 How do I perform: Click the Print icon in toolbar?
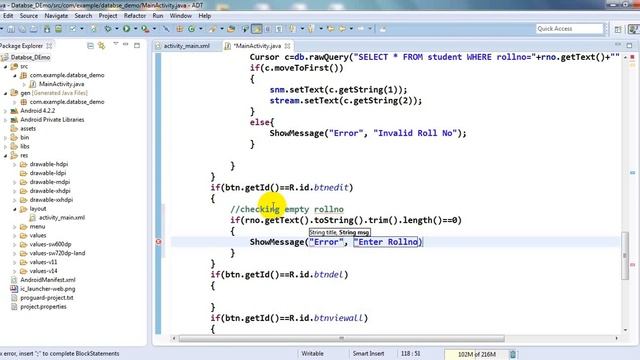click(34, 29)
